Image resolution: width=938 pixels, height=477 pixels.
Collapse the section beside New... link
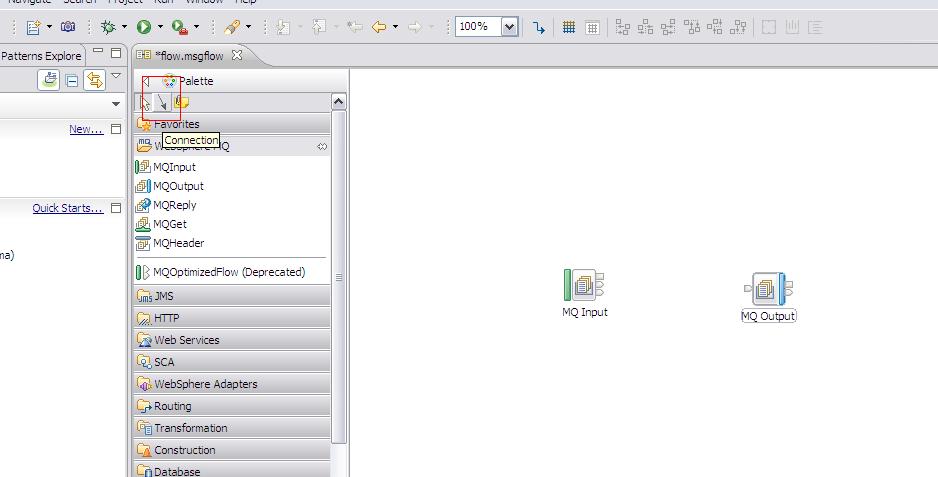point(116,129)
